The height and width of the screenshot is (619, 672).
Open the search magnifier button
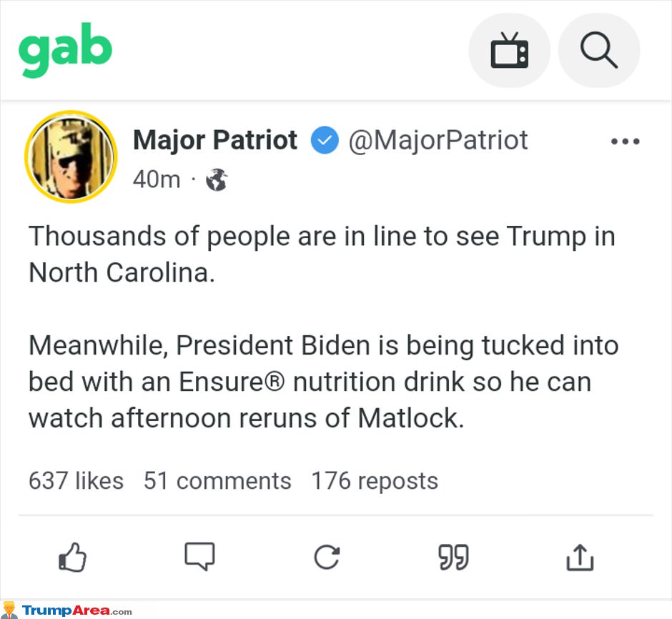598,51
